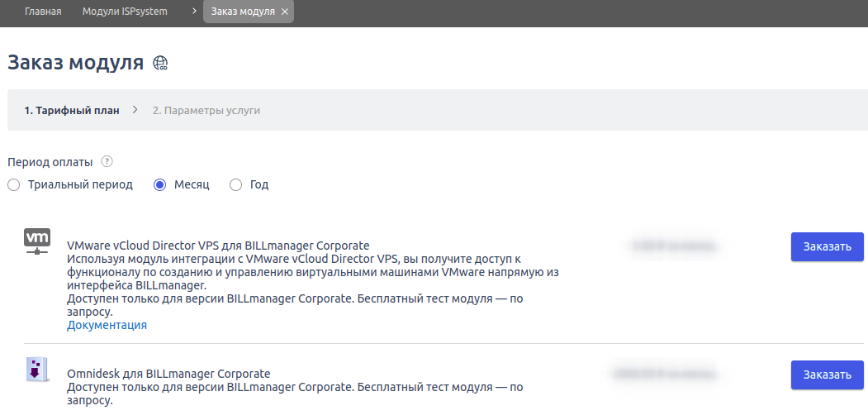The image size is (868, 420).
Task: Open the Главная tab
Action: (x=43, y=11)
